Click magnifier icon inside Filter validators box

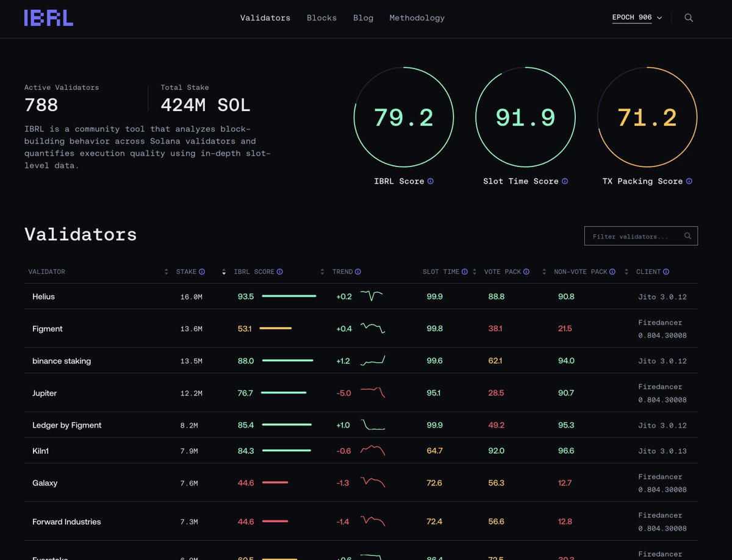click(x=688, y=236)
